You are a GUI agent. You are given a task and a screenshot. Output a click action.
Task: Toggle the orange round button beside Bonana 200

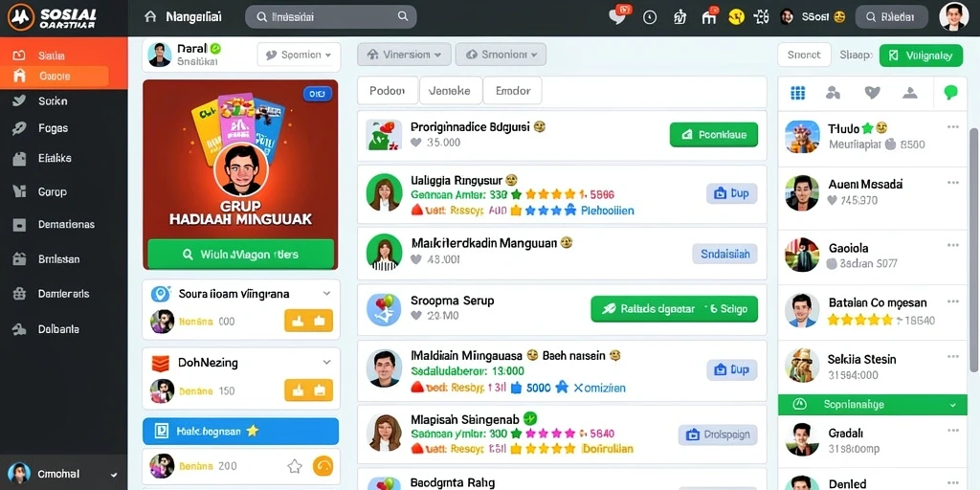pos(323,466)
